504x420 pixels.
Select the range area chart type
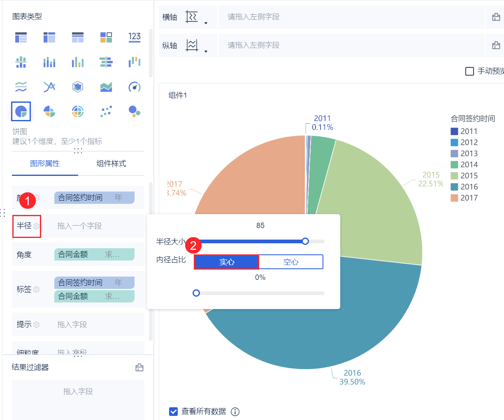(x=106, y=87)
